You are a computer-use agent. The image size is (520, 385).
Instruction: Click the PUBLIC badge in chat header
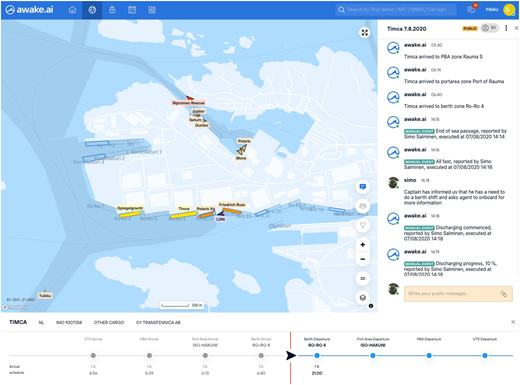pos(470,29)
